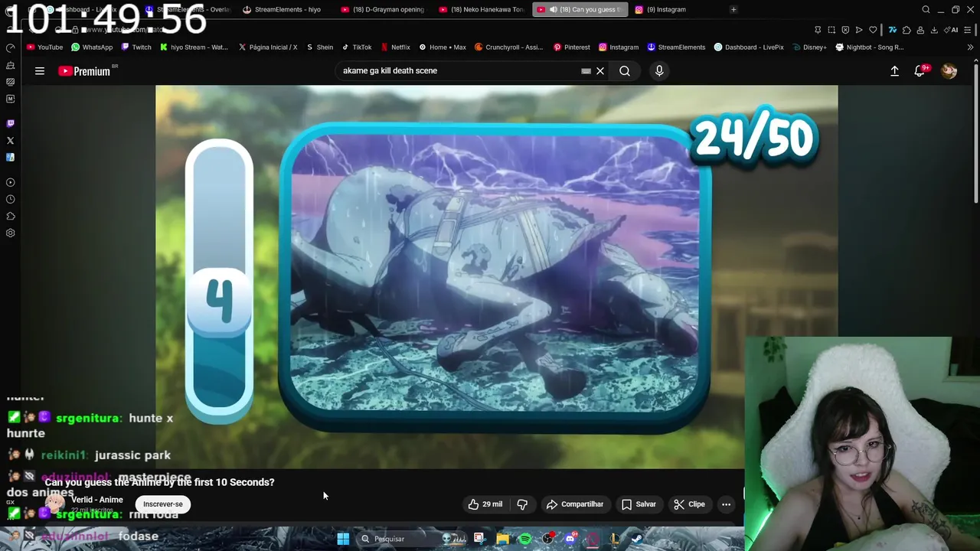Open the YouTube bookmark

[44, 47]
